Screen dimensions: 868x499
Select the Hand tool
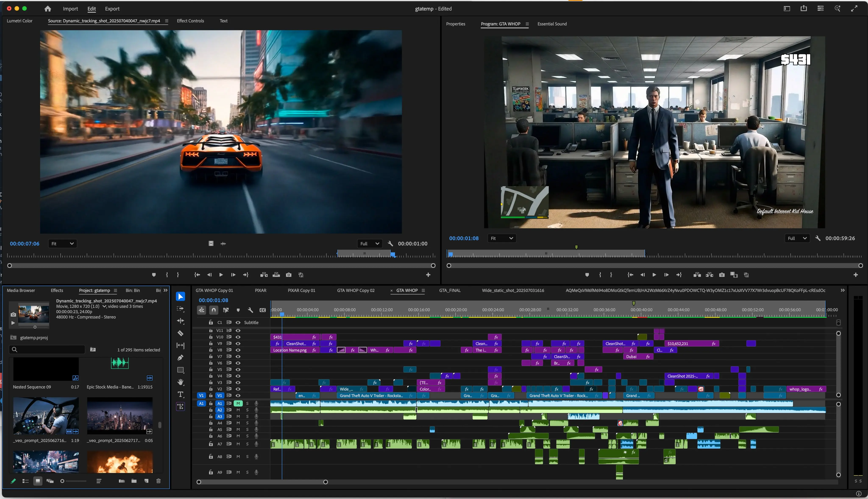tap(180, 382)
